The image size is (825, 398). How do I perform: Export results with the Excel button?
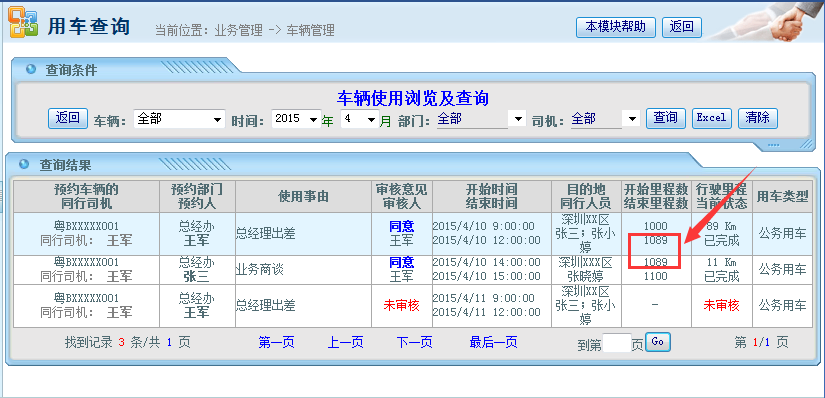pyautogui.click(x=711, y=118)
